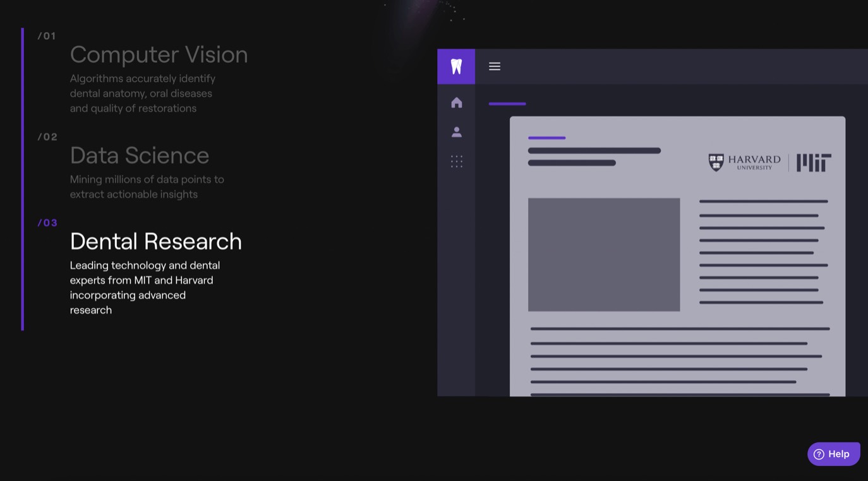The height and width of the screenshot is (481, 868).
Task: Open the user profile icon
Action: click(457, 132)
